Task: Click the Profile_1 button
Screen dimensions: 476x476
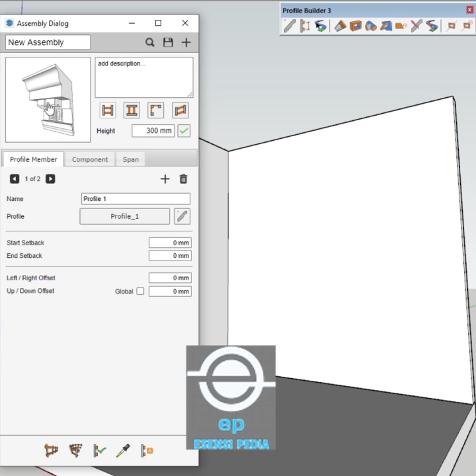Action: pyautogui.click(x=125, y=216)
